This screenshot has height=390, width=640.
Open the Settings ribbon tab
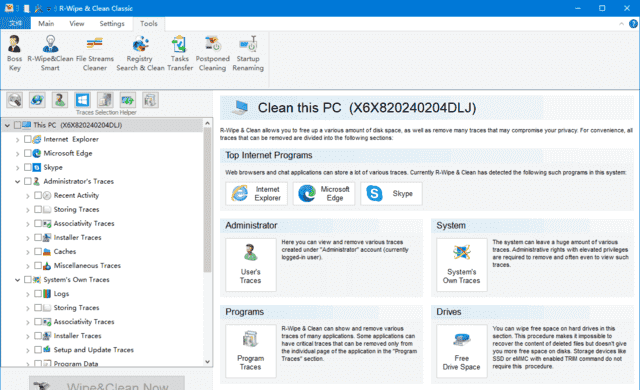[x=112, y=24]
